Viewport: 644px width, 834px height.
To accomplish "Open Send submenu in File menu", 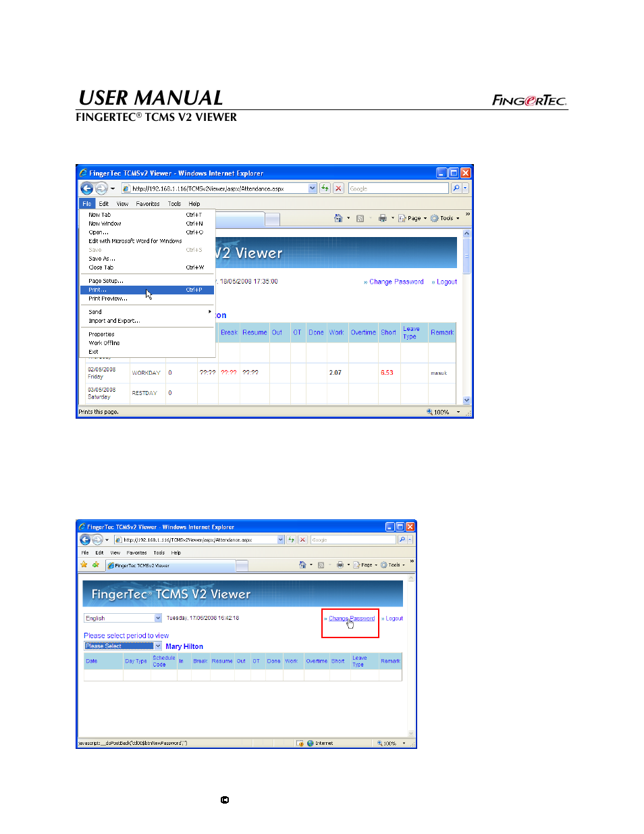I will pyautogui.click(x=147, y=312).
